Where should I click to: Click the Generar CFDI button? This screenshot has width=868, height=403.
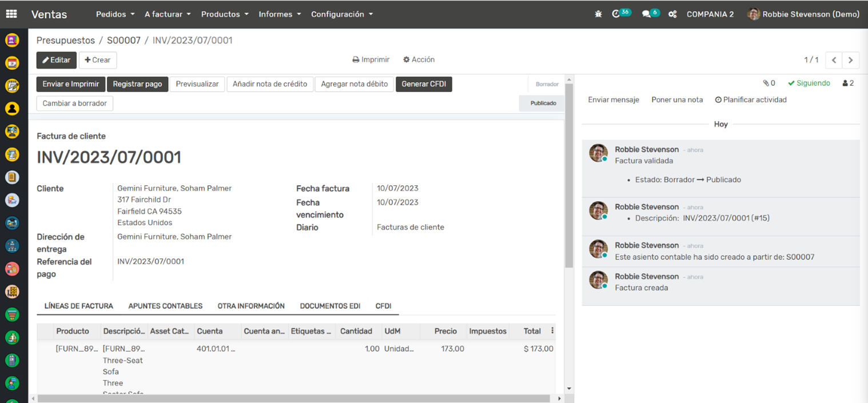[x=424, y=84]
